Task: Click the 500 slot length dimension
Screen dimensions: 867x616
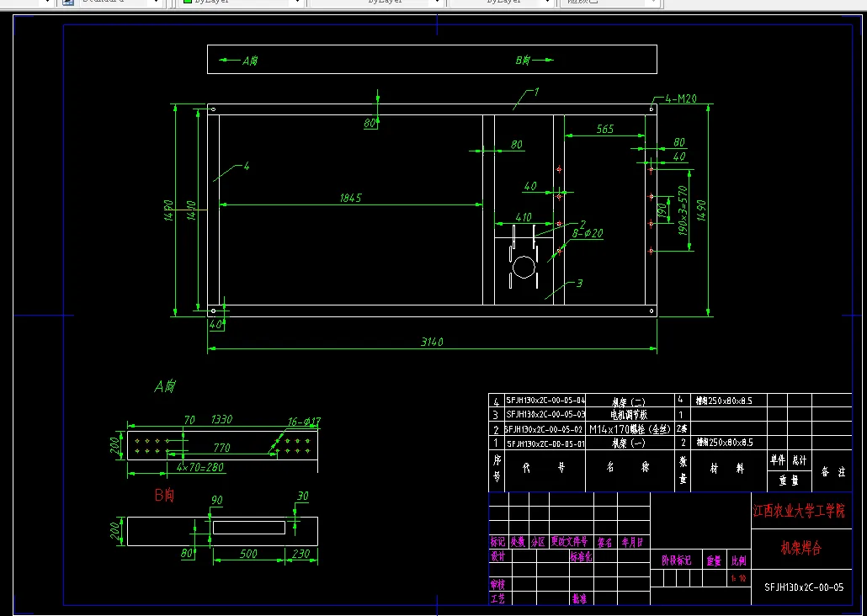Action: point(248,554)
